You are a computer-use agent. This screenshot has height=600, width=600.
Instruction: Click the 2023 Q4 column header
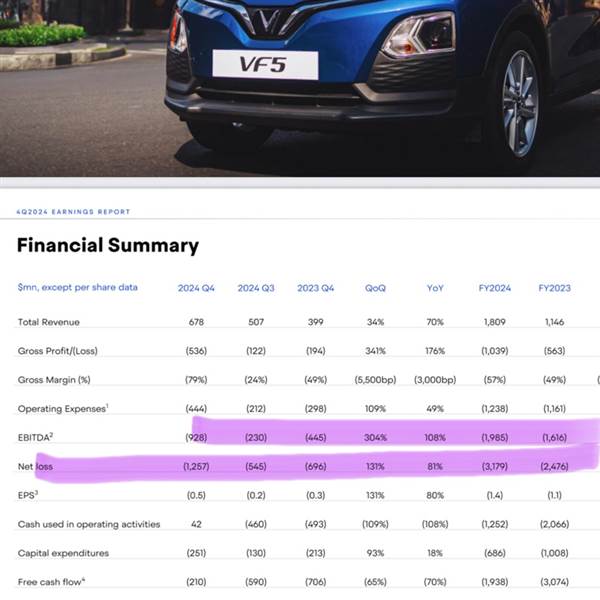click(316, 288)
